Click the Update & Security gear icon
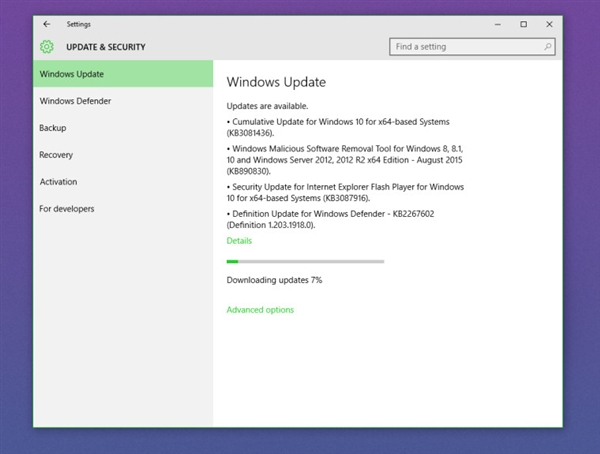 47,46
